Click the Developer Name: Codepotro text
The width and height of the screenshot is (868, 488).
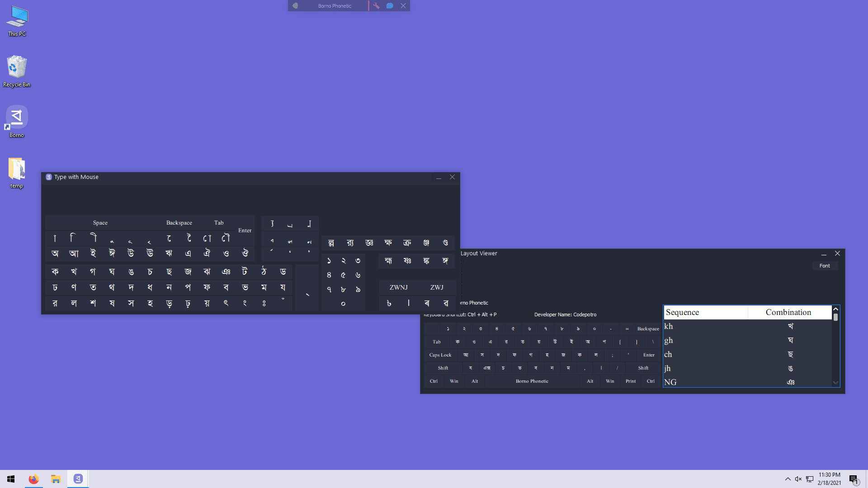[x=565, y=314]
